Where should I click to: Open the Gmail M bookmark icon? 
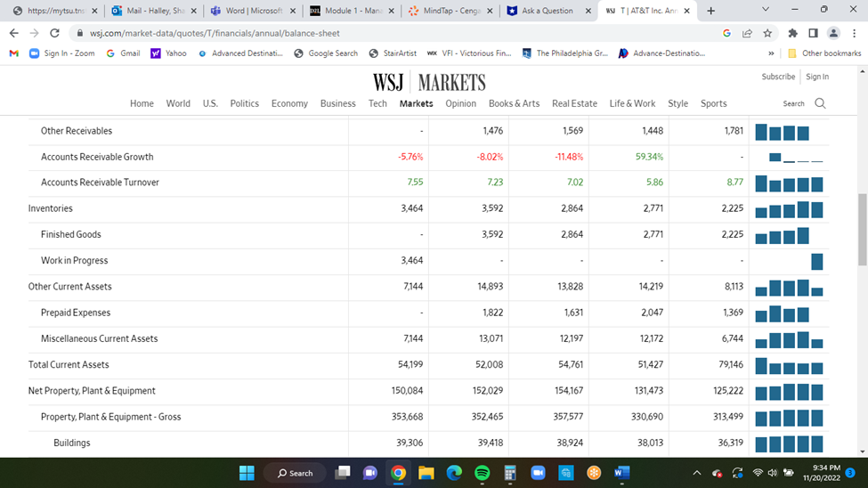tap(14, 53)
